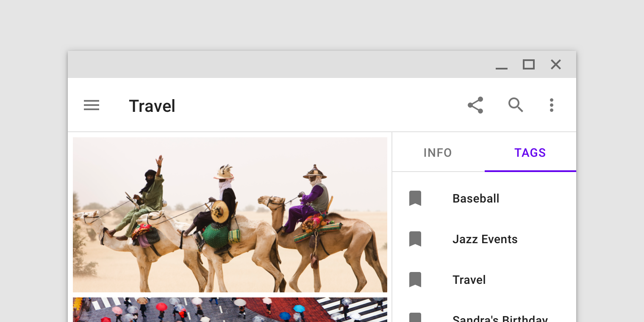Click the Travel page title

pos(152,106)
